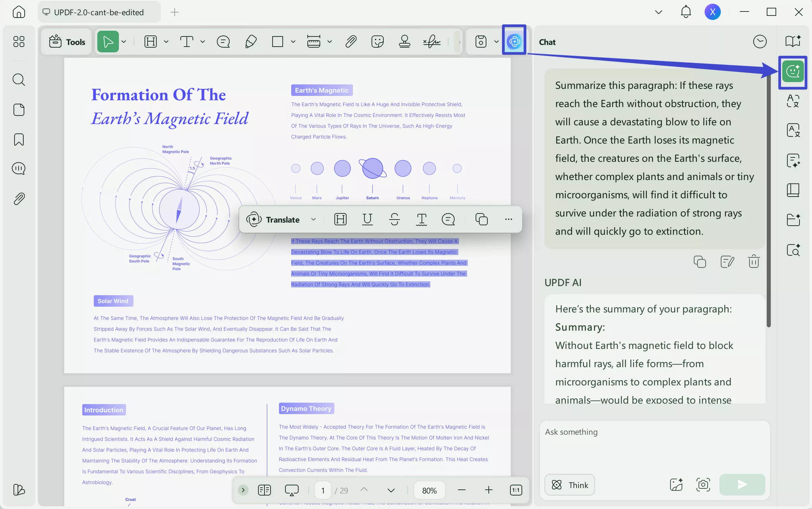Copy the AI summary response
The width and height of the screenshot is (812, 509).
coord(699,261)
